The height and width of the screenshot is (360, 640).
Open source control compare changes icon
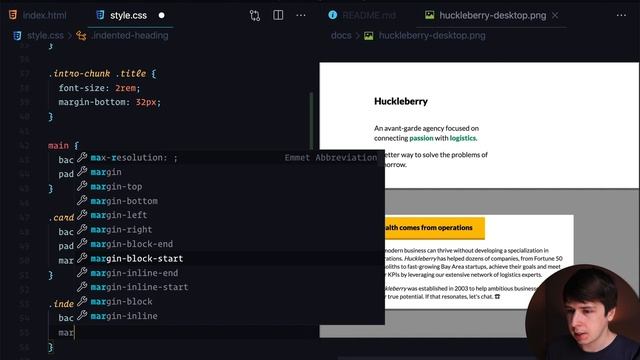coord(255,16)
